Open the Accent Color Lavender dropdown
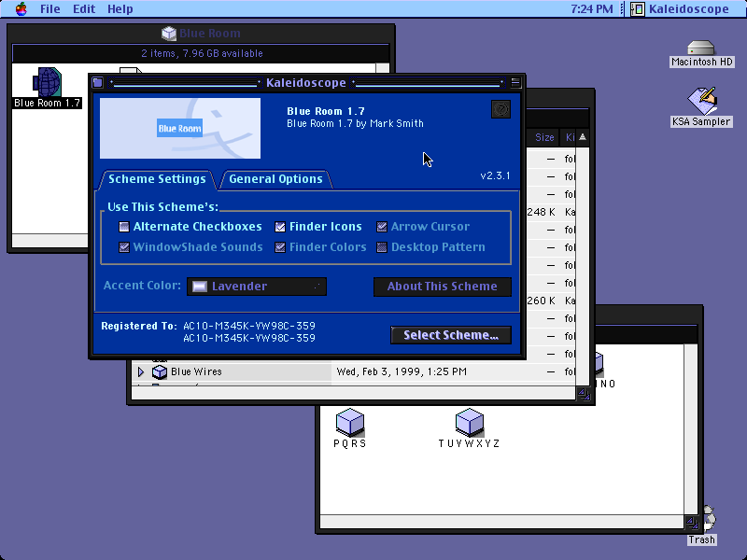Viewport: 747px width, 560px height. click(257, 287)
